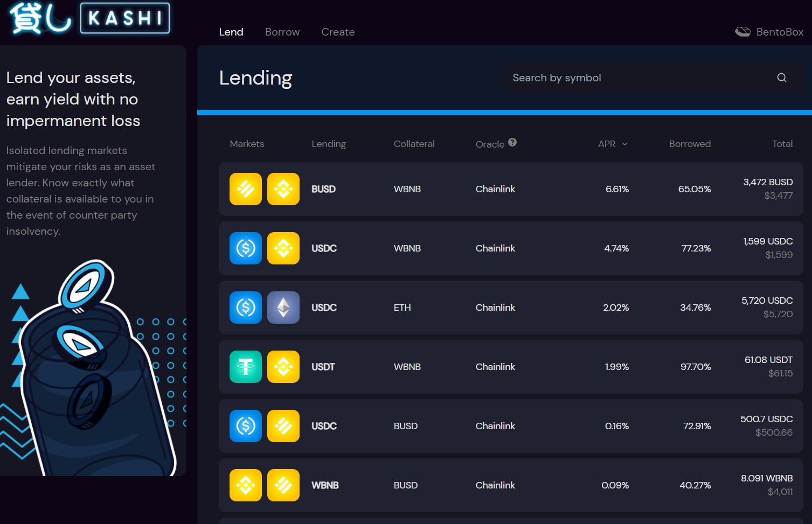Open USDC market with 4.74% APR
The height and width of the screenshot is (524, 812).
click(x=511, y=248)
